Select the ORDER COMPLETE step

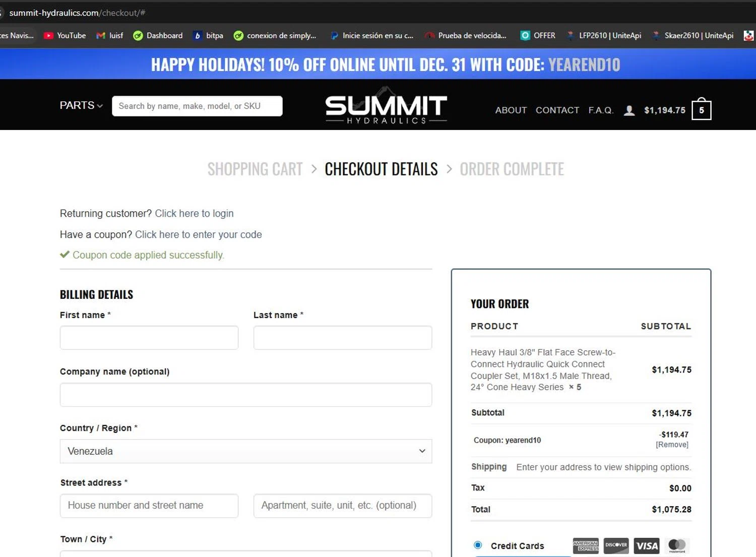point(512,169)
